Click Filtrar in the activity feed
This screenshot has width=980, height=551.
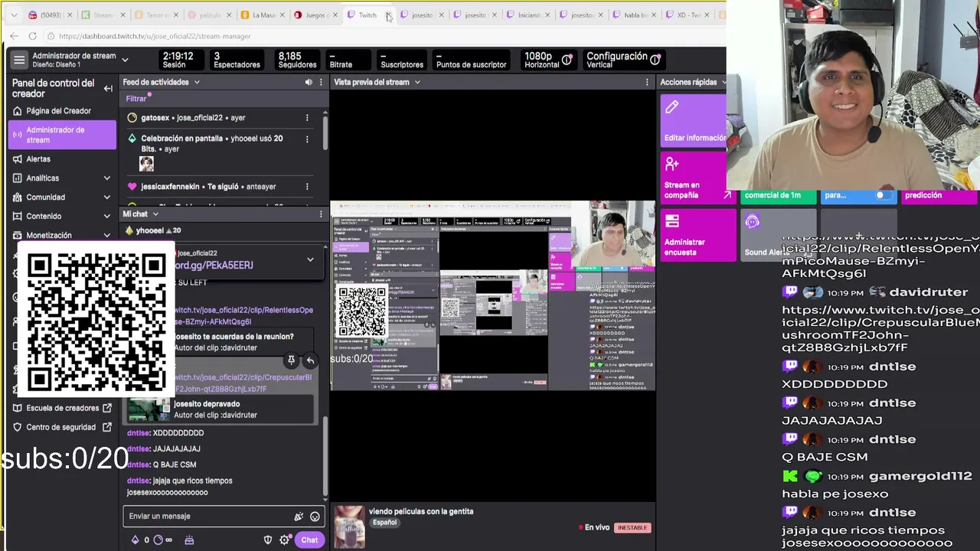[136, 99]
